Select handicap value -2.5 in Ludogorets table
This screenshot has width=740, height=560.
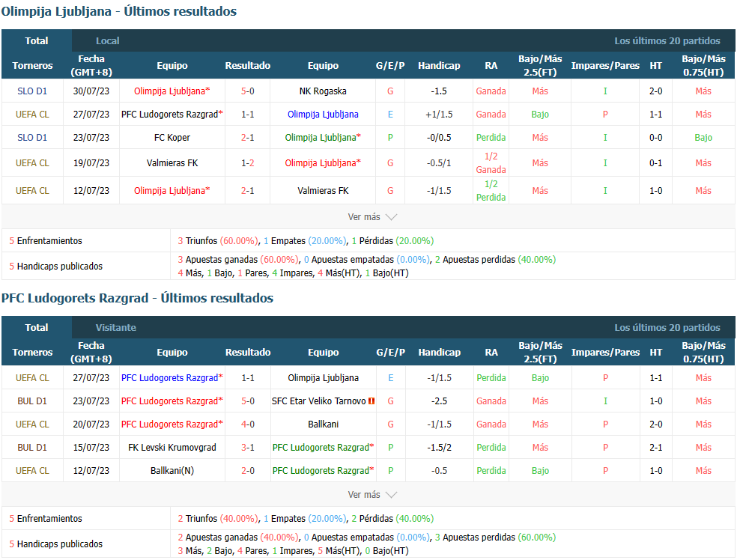point(439,401)
